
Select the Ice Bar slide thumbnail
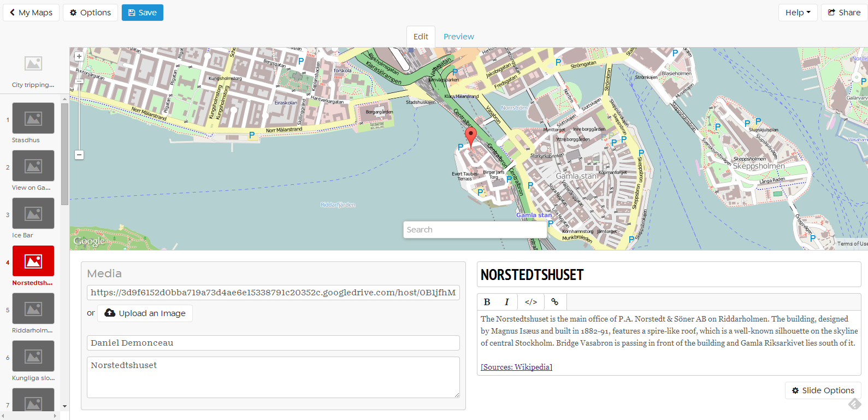point(33,213)
